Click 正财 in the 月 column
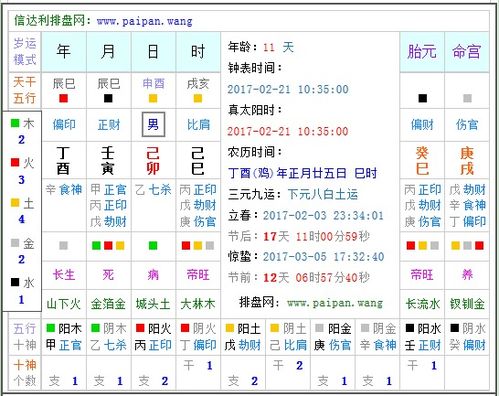 [109, 125]
